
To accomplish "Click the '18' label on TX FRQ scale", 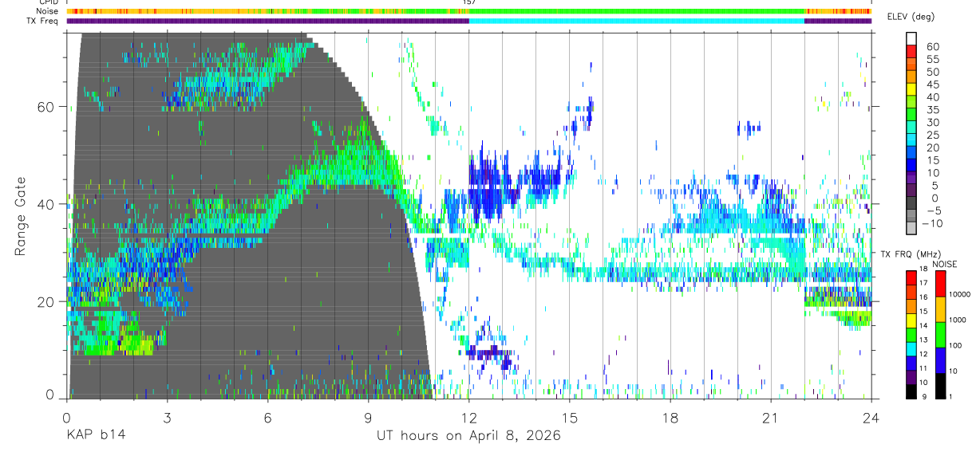I will tap(924, 270).
